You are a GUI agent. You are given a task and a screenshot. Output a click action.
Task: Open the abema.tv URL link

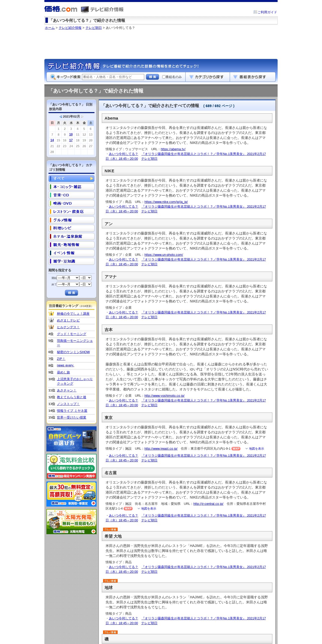(x=173, y=149)
